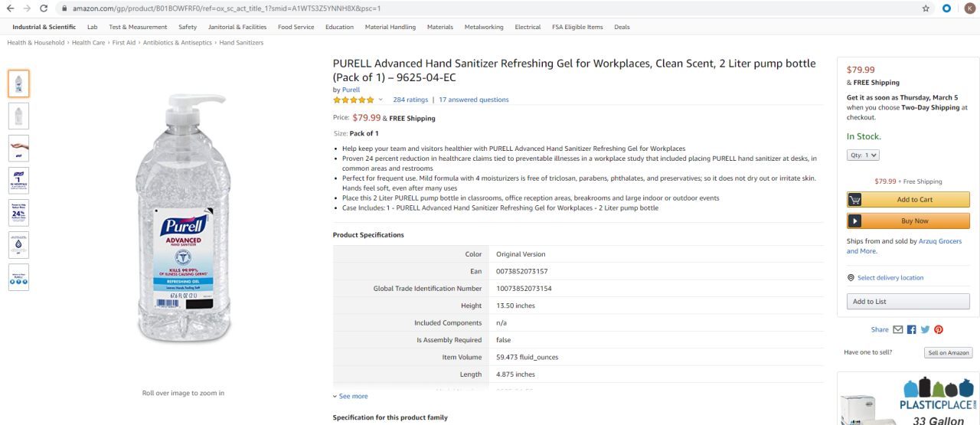Click the Buy Now button

(908, 221)
